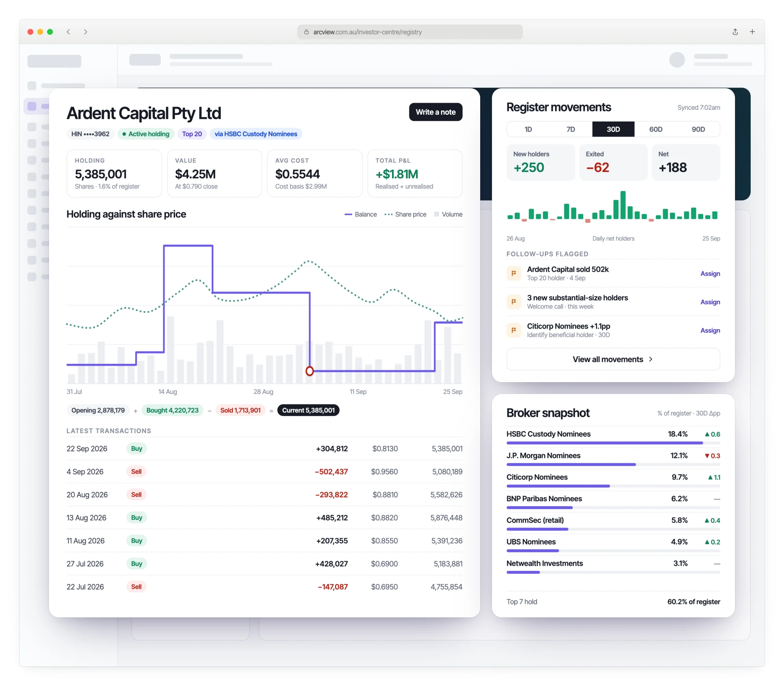The height and width of the screenshot is (686, 784).
Task: Click the Bought 4,220,723 pill
Action: point(172,410)
